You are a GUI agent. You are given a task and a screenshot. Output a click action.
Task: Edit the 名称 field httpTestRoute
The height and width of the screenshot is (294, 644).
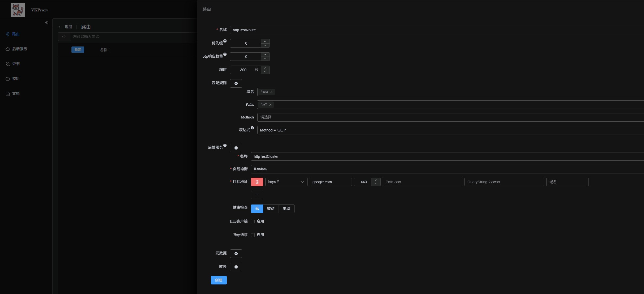437,30
